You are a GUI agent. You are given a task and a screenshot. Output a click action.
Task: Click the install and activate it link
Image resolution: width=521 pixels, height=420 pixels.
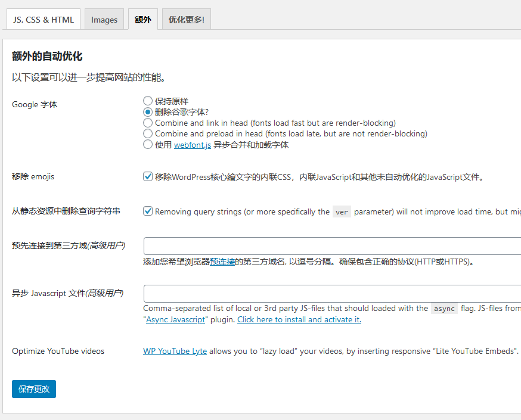pos(299,319)
